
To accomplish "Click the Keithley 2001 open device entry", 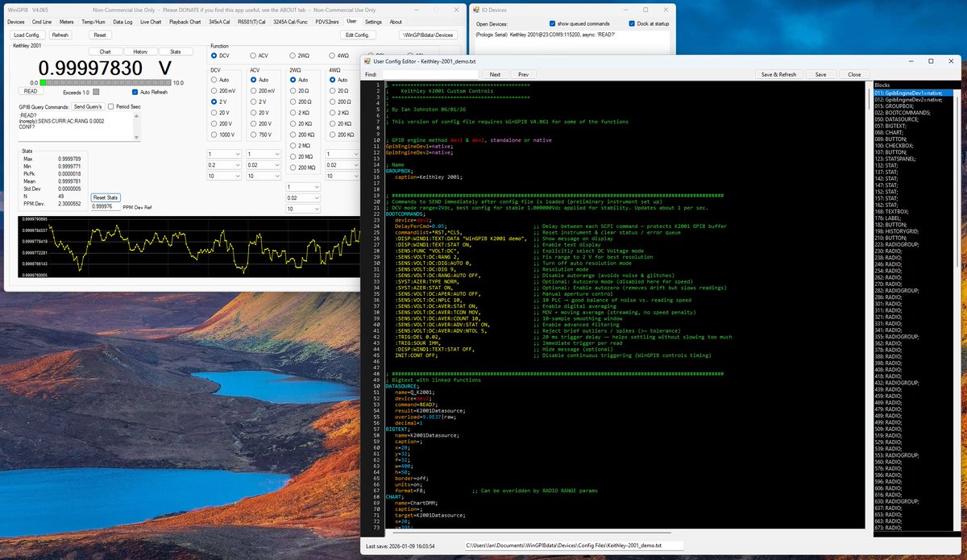I will 547,35.
